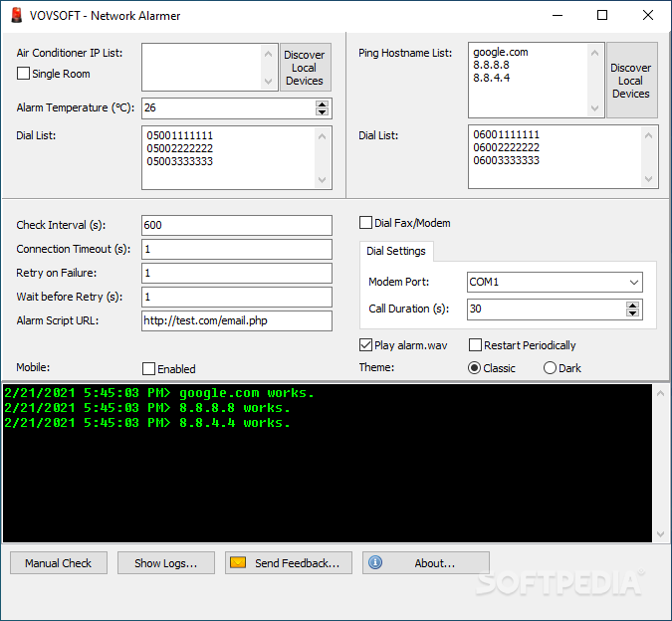Click 06002222222 in right Dial List

coord(506,147)
